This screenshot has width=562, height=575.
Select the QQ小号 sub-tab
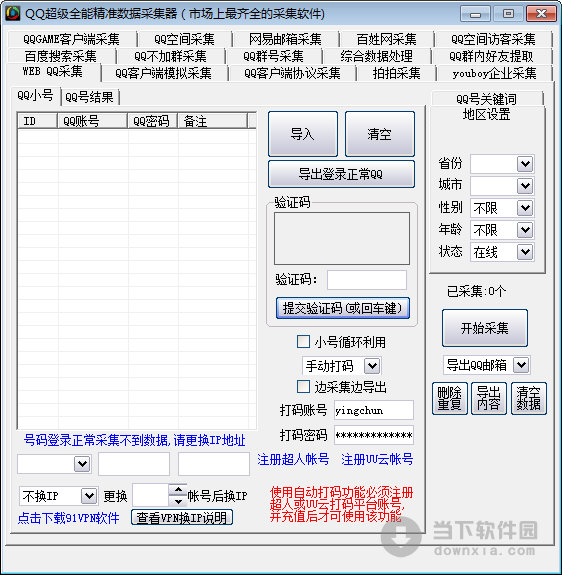pos(36,96)
